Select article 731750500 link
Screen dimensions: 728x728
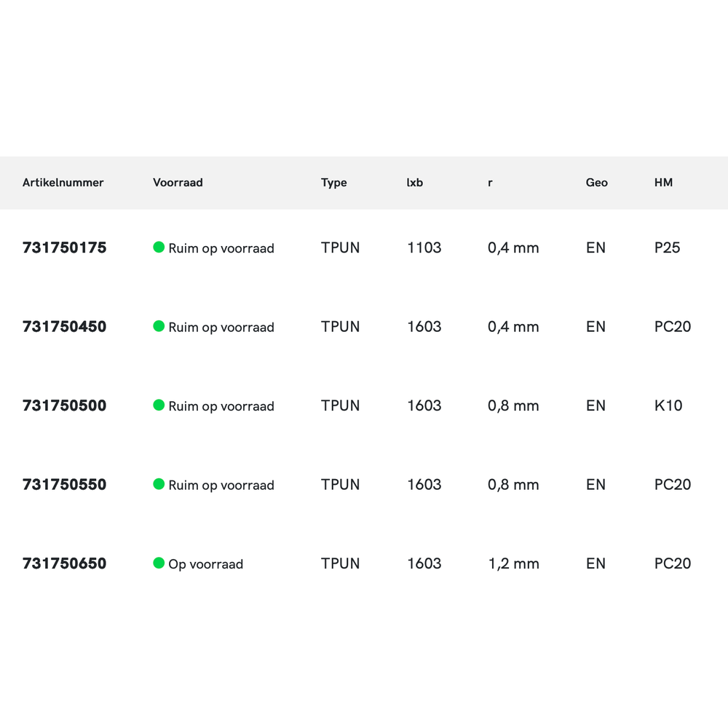click(x=65, y=405)
